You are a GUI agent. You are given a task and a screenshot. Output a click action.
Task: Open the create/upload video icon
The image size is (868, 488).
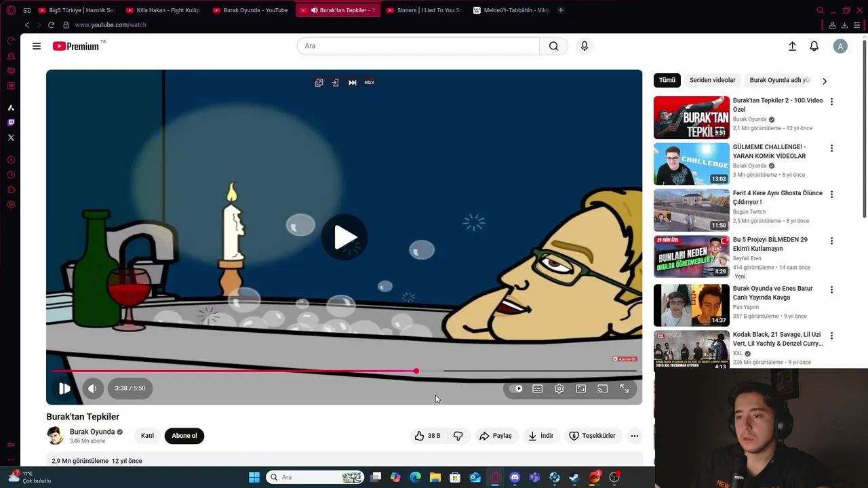tap(792, 46)
